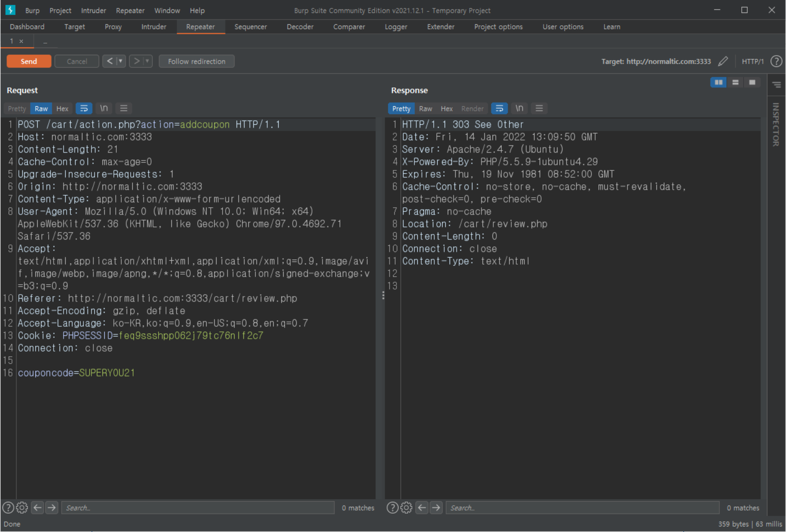Go to previous match in Response search
The height and width of the screenshot is (532, 786).
[x=422, y=508]
